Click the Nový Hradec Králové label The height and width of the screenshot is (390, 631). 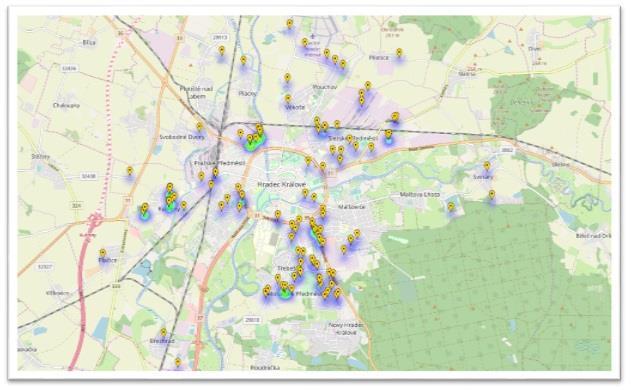pyautogui.click(x=346, y=329)
